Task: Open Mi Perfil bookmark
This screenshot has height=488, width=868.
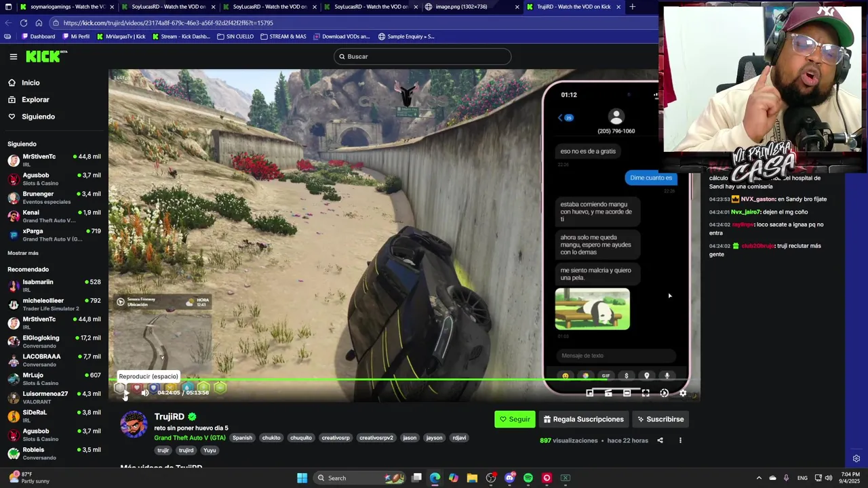Action: click(x=76, y=37)
